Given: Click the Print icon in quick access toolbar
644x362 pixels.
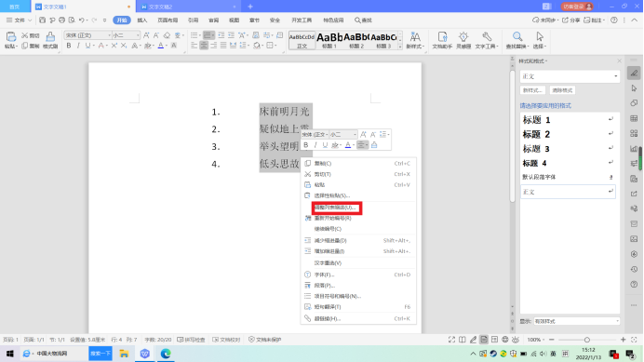Looking at the screenshot, I should (x=61, y=20).
